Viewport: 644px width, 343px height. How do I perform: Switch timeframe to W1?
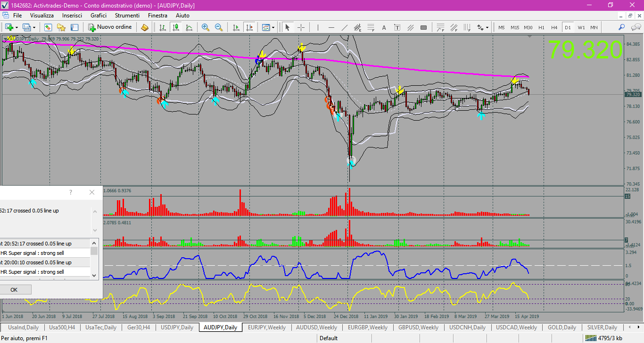[x=581, y=27]
